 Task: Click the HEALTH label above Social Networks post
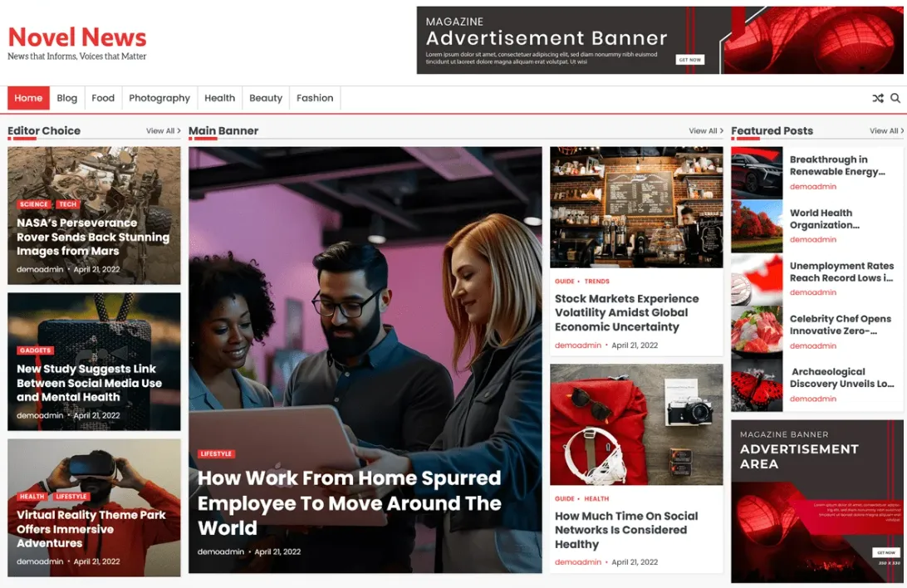[596, 499]
